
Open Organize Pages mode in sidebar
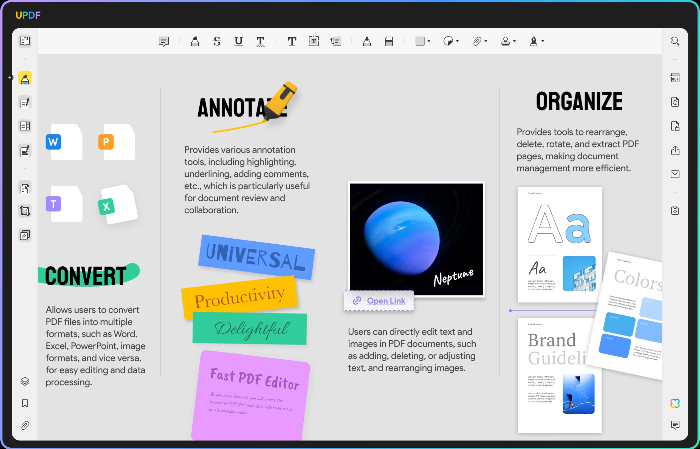25,126
